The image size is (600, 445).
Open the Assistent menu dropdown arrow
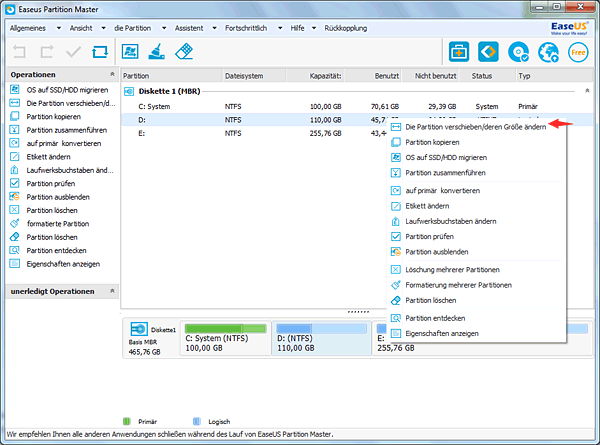click(214, 28)
